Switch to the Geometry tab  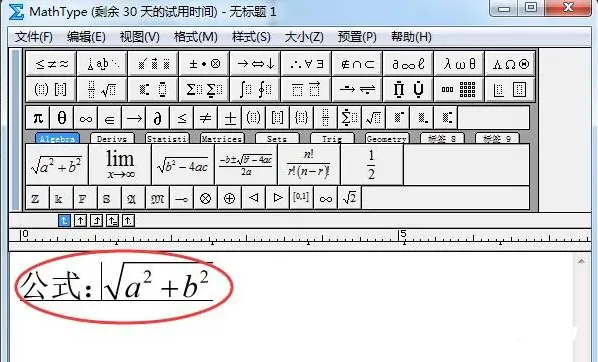point(387,138)
